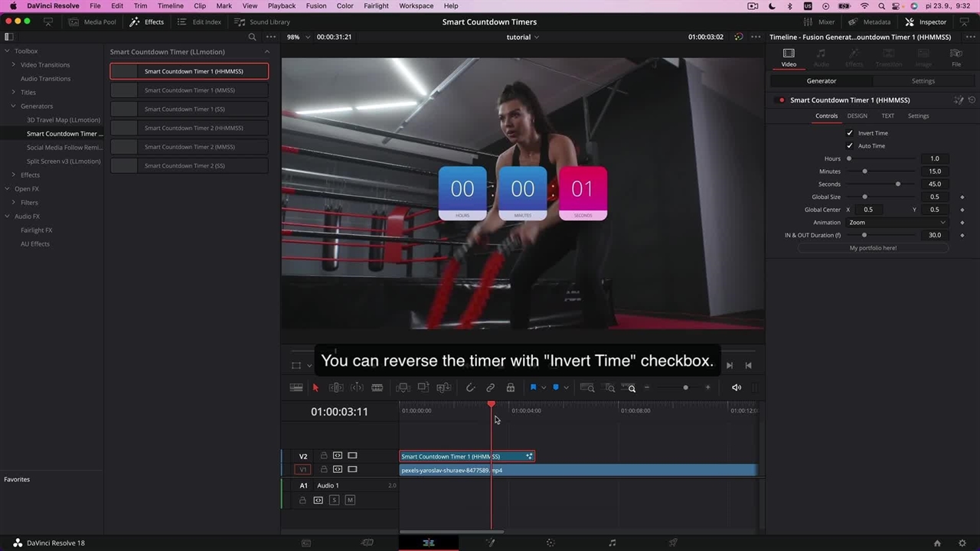Expand the Open FX category
This screenshot has width=980, height=551.
(x=7, y=189)
